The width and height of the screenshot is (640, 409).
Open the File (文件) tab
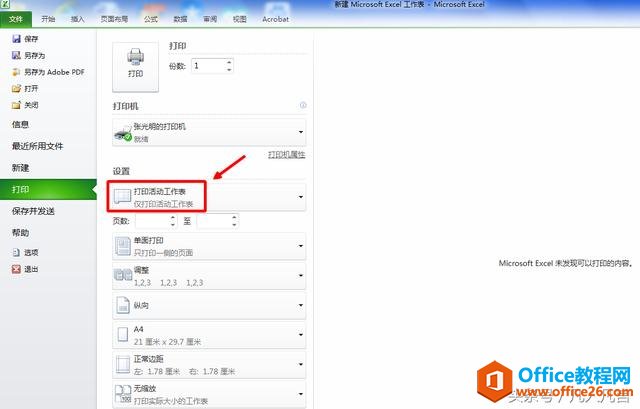click(x=16, y=19)
